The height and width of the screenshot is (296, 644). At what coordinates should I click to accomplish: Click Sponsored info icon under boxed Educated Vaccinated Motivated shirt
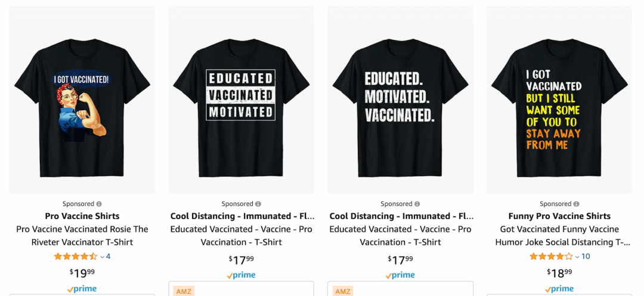(x=258, y=204)
